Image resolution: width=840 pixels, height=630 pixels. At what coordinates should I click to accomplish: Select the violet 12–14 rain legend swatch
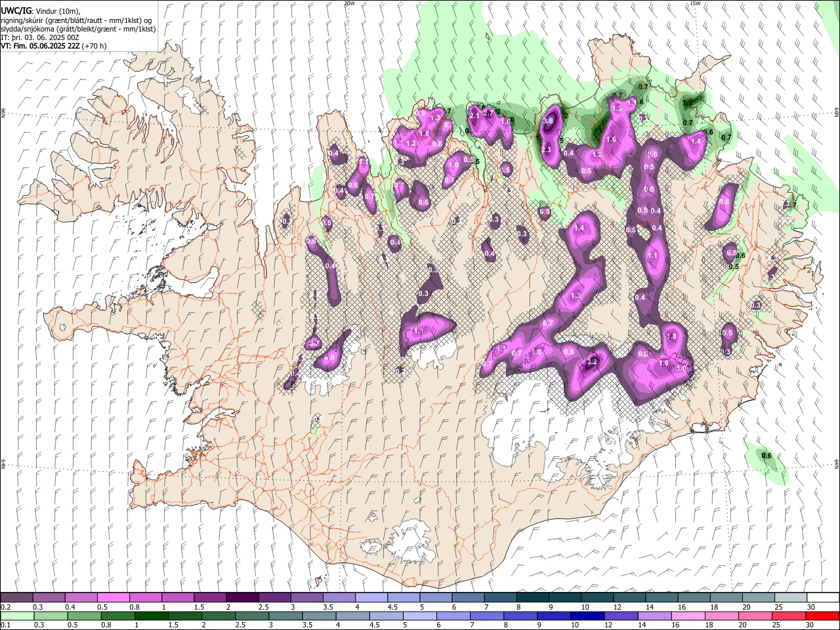[x=620, y=616]
